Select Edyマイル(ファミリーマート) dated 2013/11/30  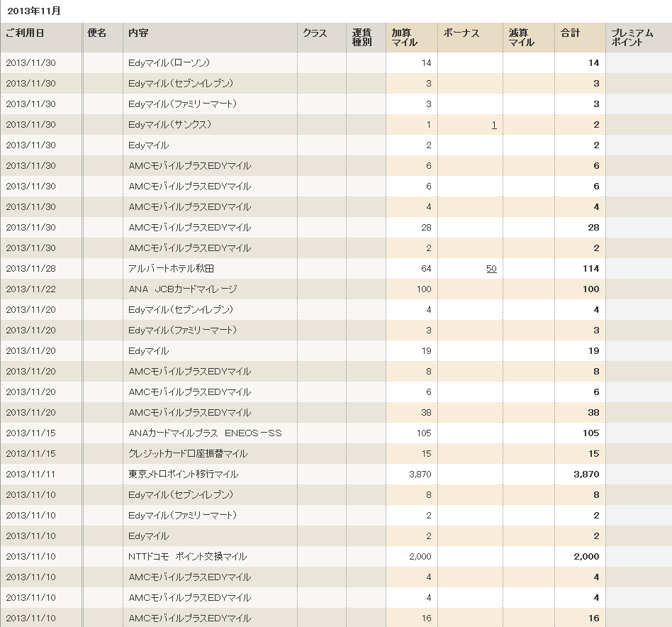pyautogui.click(x=182, y=104)
